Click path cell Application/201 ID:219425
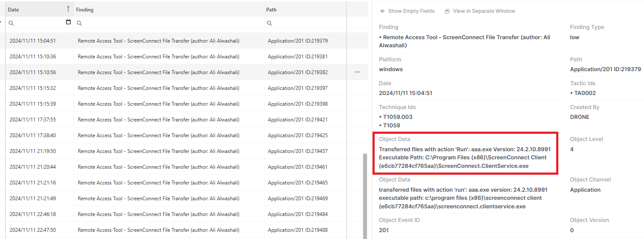 click(x=297, y=135)
